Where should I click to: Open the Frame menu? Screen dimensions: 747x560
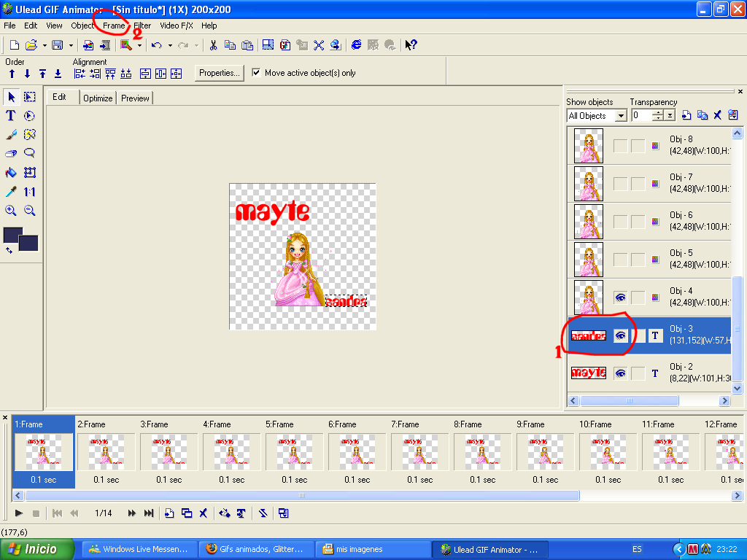coord(114,26)
